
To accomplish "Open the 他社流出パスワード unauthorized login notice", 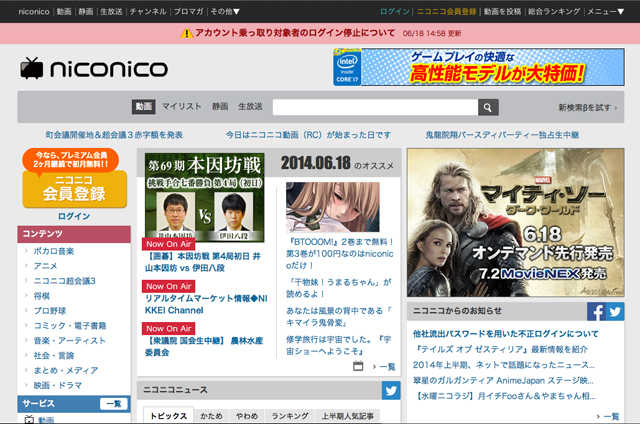I will tap(505, 334).
